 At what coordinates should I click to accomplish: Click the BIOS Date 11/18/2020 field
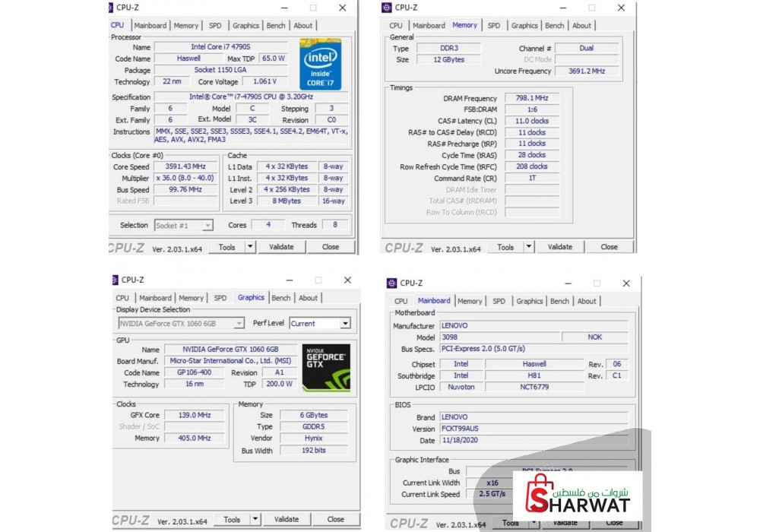[534, 440]
